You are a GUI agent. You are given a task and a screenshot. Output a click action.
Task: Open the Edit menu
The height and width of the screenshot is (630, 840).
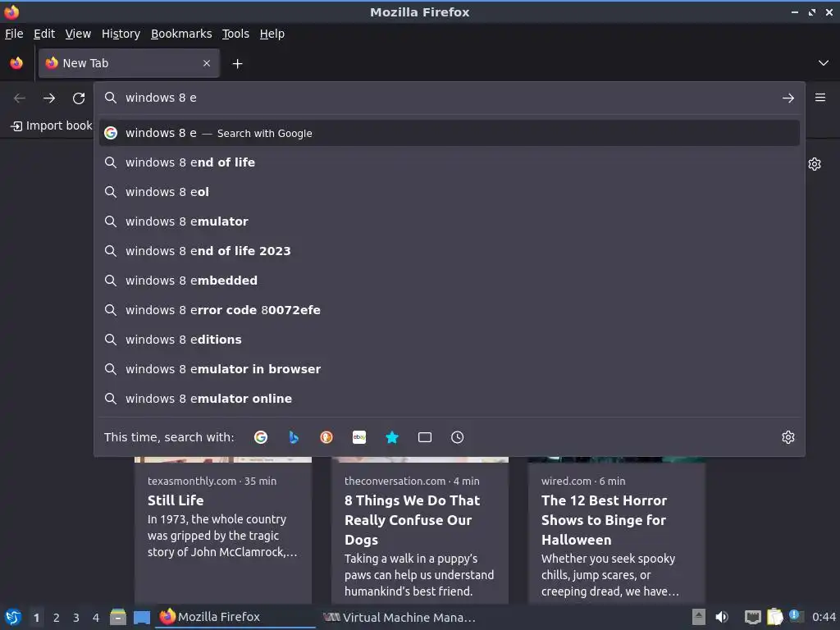(x=44, y=34)
